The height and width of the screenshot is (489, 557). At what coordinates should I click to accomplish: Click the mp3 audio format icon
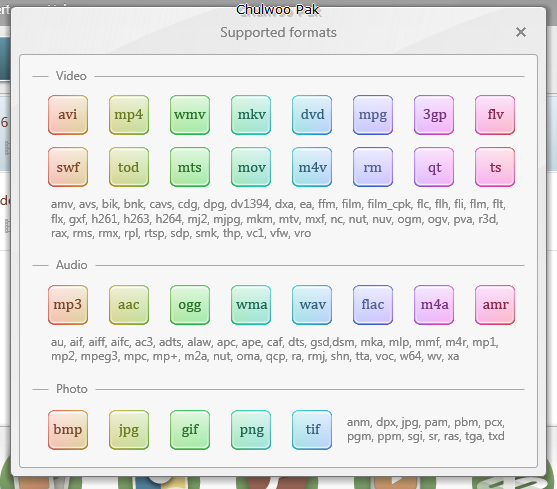[x=68, y=305]
